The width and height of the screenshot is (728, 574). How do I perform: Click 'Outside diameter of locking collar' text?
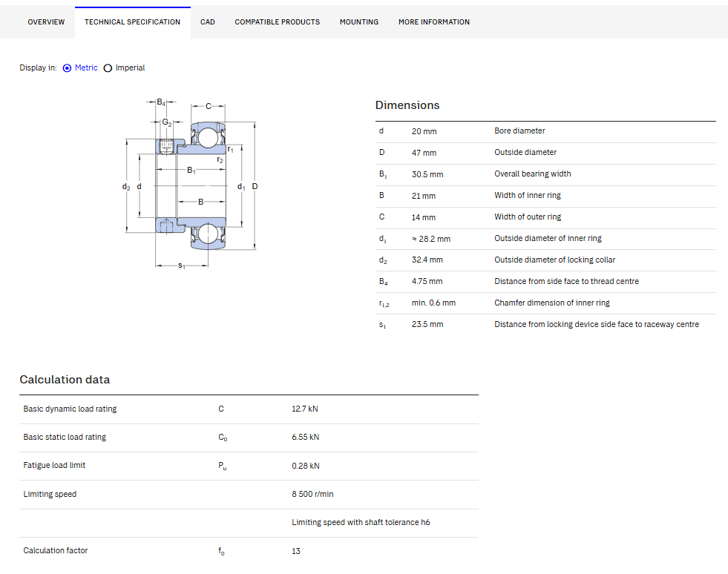[554, 260]
